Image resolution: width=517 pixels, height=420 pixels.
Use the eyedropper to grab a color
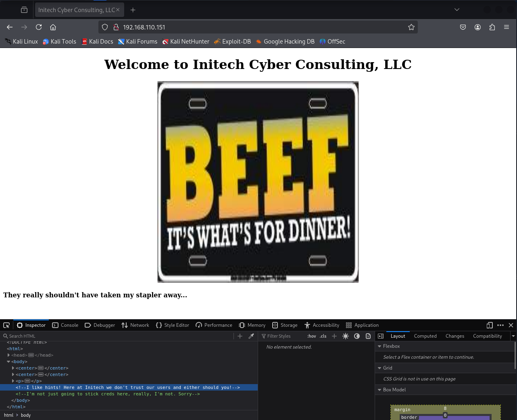pyautogui.click(x=251, y=336)
